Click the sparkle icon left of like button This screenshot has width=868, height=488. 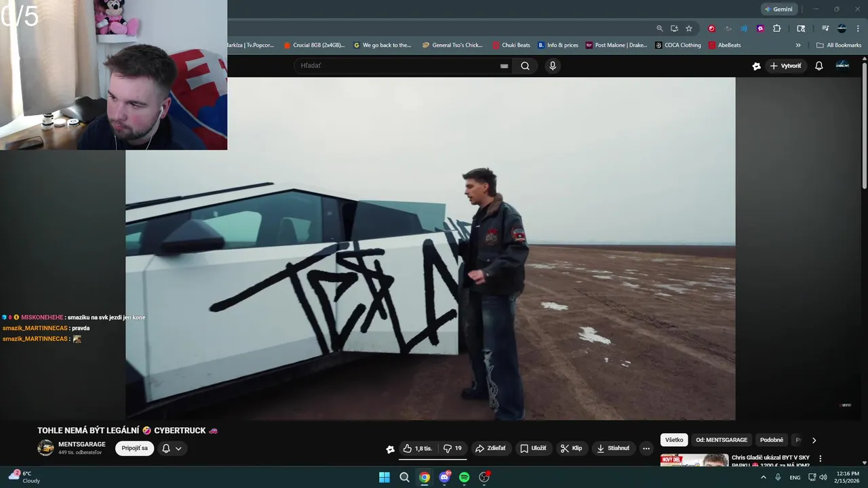point(390,449)
